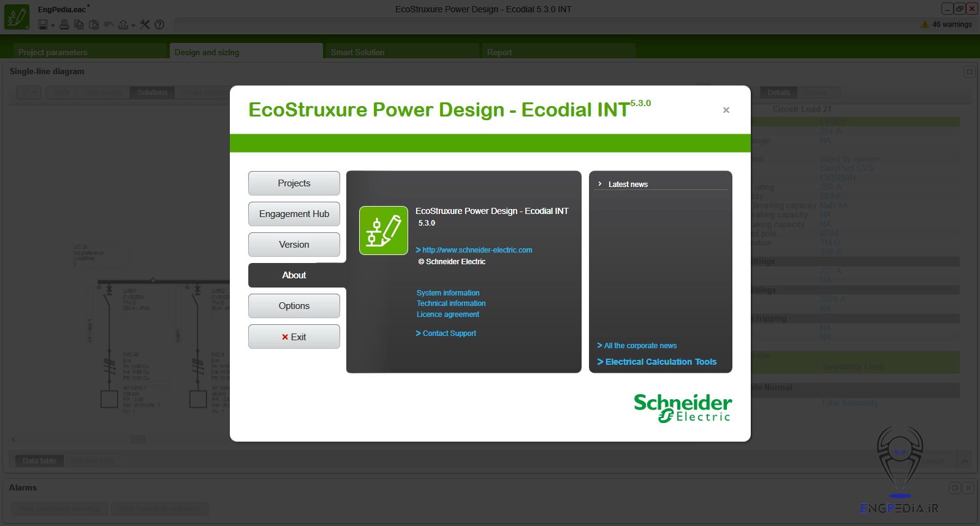Viewport: 980px width, 526px height.
Task: Minimize the main application window
Action: pyautogui.click(x=947, y=9)
